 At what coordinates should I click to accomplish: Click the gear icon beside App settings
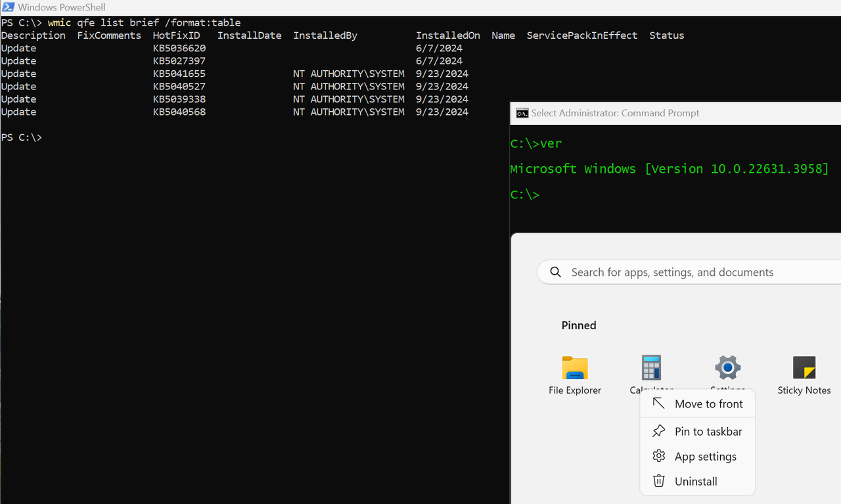658,456
